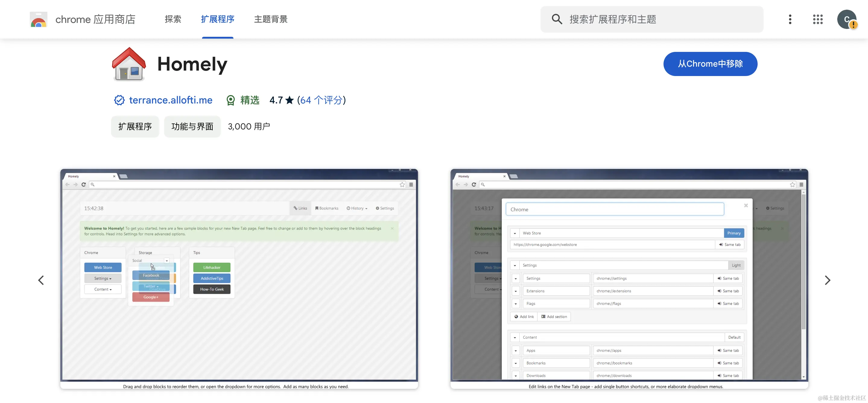This screenshot has height=403, width=868.
Task: Open the three-dot more options menu
Action: (790, 19)
